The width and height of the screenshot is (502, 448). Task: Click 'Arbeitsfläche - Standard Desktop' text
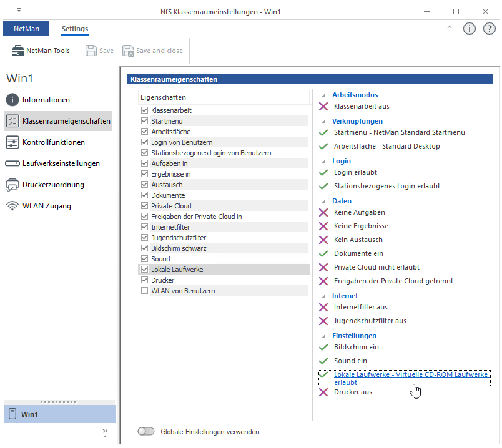(x=386, y=146)
